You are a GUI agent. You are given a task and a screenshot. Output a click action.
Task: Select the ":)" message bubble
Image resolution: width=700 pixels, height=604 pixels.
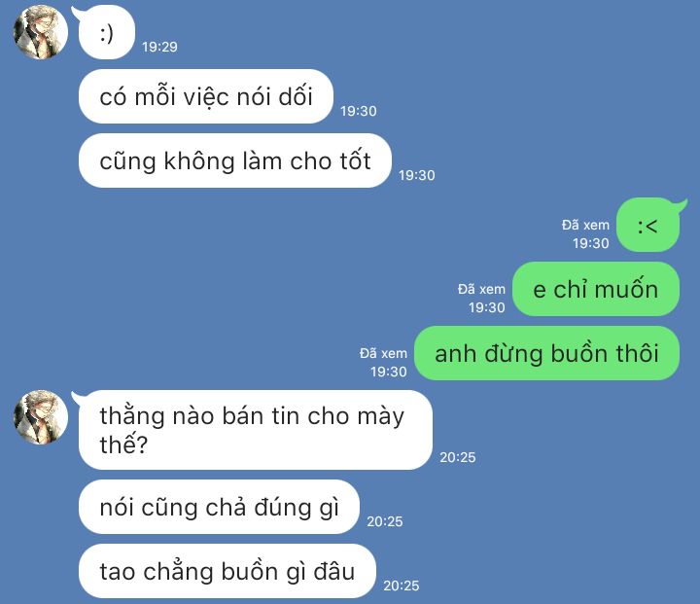point(107,33)
